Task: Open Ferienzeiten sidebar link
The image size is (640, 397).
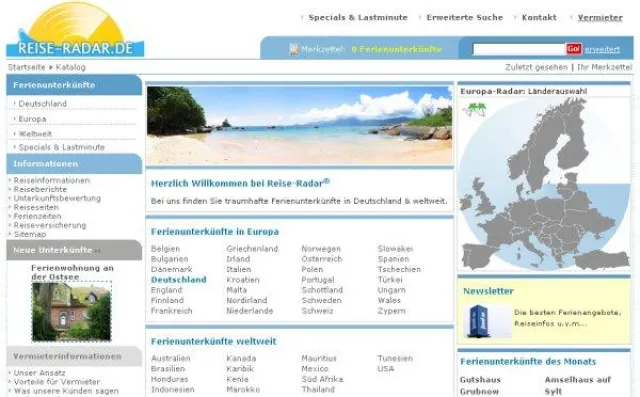Action: pos(37,216)
